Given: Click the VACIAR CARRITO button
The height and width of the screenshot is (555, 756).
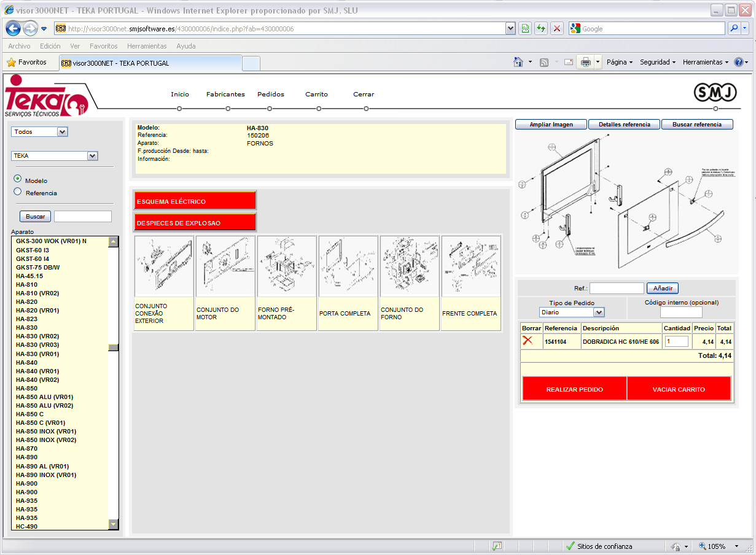Looking at the screenshot, I should [679, 389].
